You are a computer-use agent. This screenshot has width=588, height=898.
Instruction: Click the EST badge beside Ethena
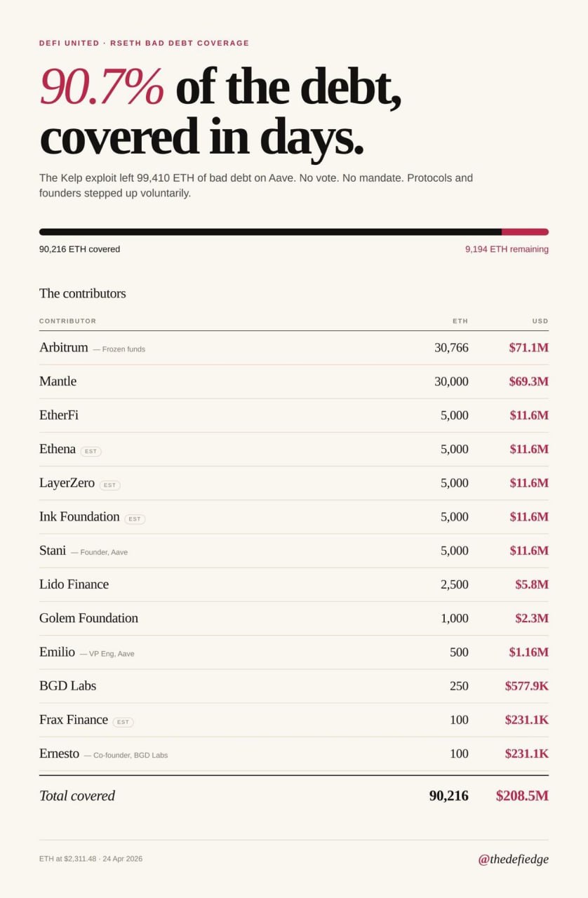click(91, 452)
